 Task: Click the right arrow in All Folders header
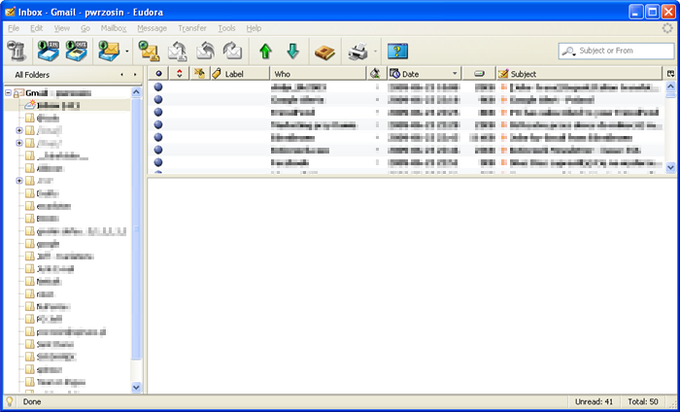pyautogui.click(x=135, y=75)
